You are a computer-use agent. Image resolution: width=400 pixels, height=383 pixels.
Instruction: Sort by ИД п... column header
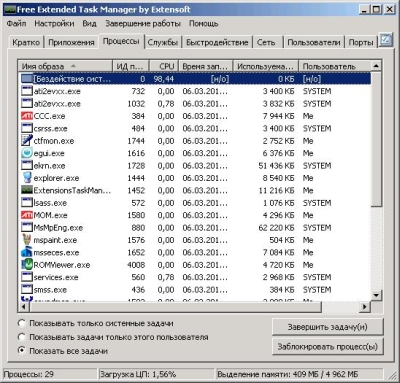click(131, 66)
